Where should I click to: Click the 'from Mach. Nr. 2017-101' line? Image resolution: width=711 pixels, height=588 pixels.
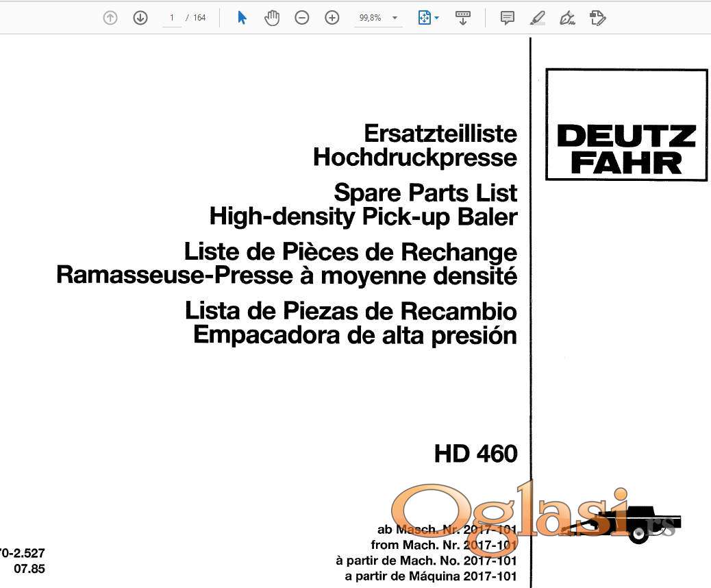[444, 544]
